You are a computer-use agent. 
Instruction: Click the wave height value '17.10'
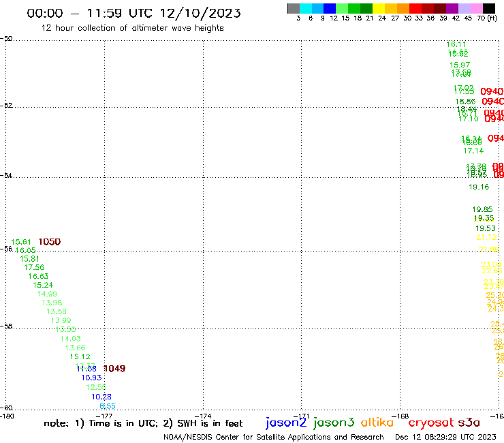(x=469, y=119)
